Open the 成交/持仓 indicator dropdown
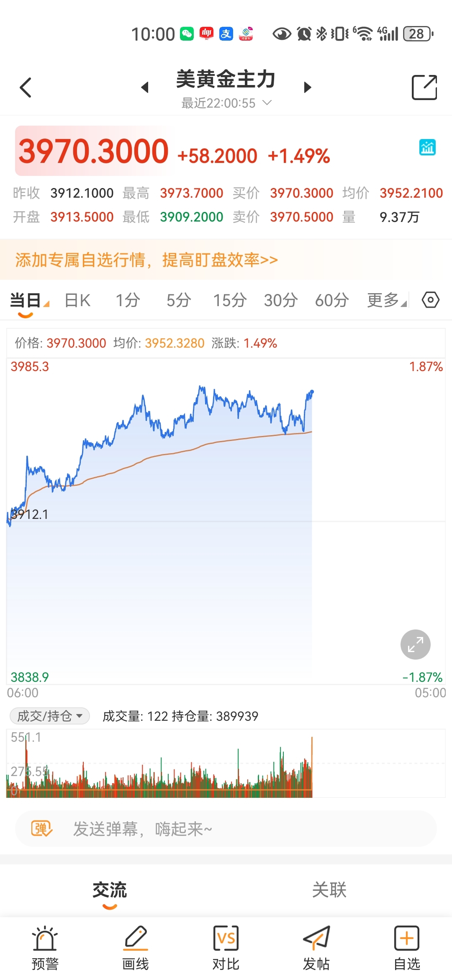The width and height of the screenshot is (452, 980). click(x=50, y=716)
